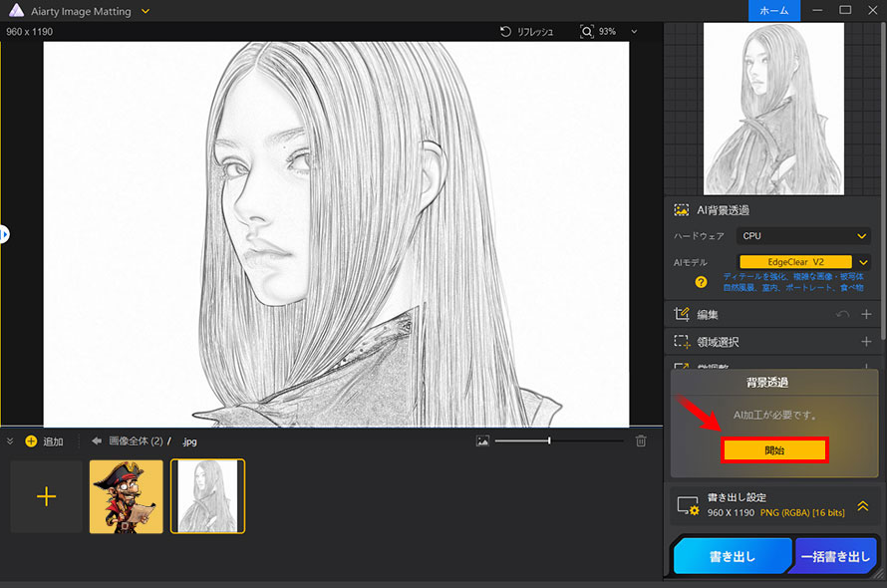Open the ホーム tab
This screenshot has width=887, height=588.
point(773,10)
